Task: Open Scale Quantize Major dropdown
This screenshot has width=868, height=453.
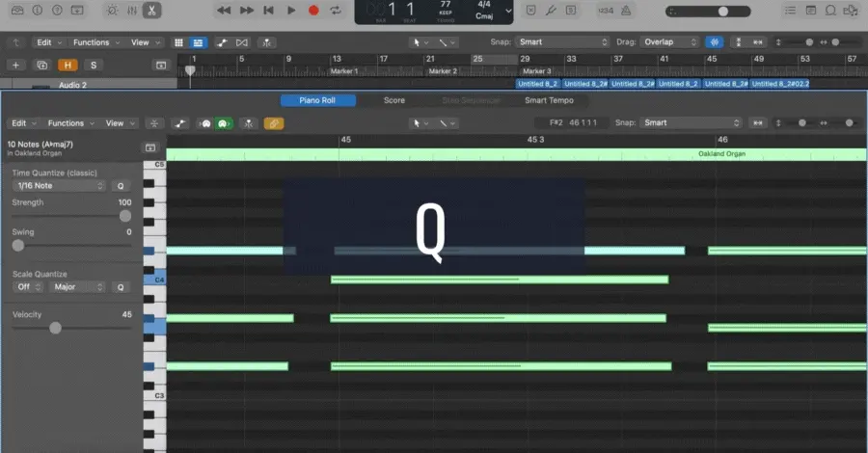Action: point(77,287)
